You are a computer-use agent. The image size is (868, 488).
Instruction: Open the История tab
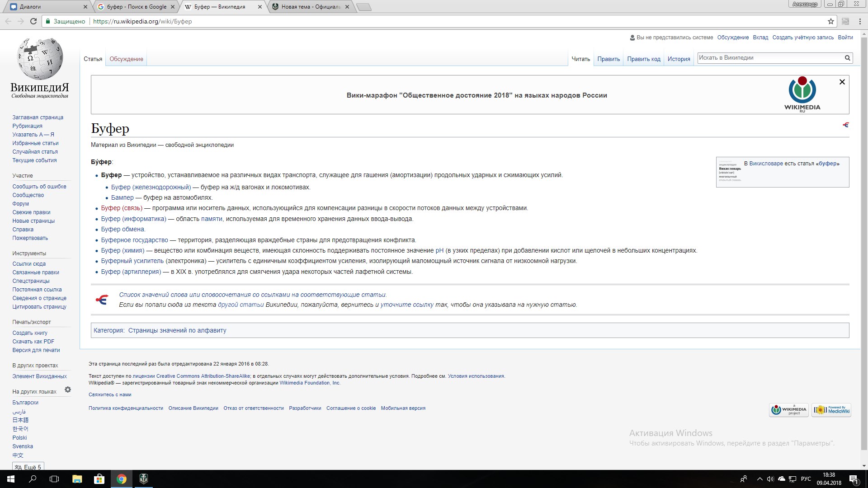[x=679, y=59]
